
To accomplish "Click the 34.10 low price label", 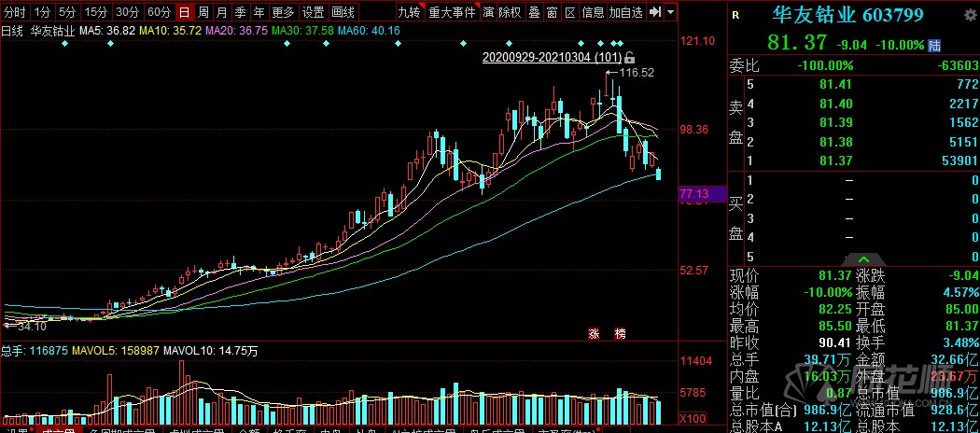I will tap(33, 326).
